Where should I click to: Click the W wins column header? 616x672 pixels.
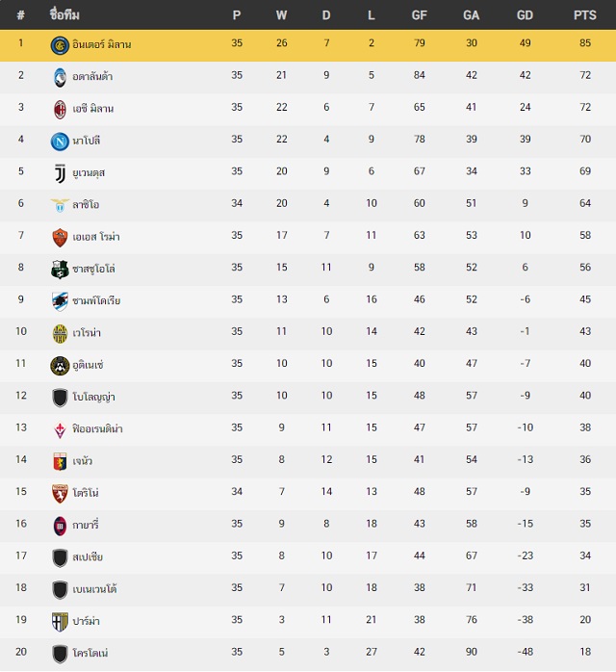pyautogui.click(x=281, y=15)
